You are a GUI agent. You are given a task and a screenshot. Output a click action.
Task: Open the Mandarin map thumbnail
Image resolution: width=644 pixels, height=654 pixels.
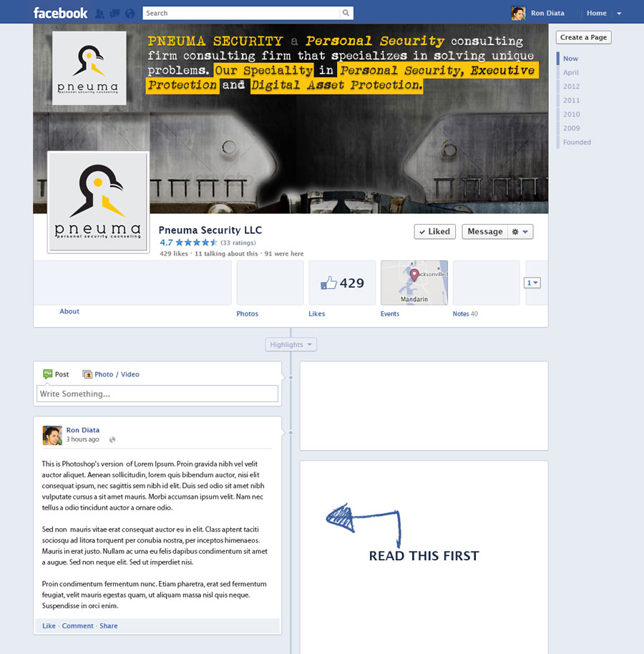tap(414, 283)
